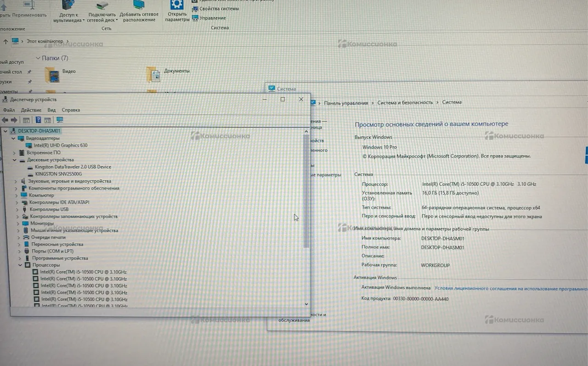Click the Device Manager scroll-down arrow
Screen dimensions: 588x366
(306, 304)
